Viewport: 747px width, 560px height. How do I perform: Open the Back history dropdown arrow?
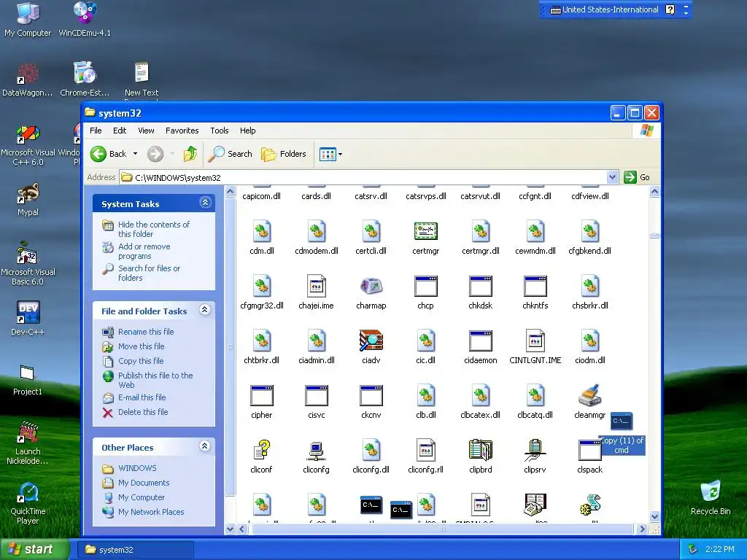point(135,154)
